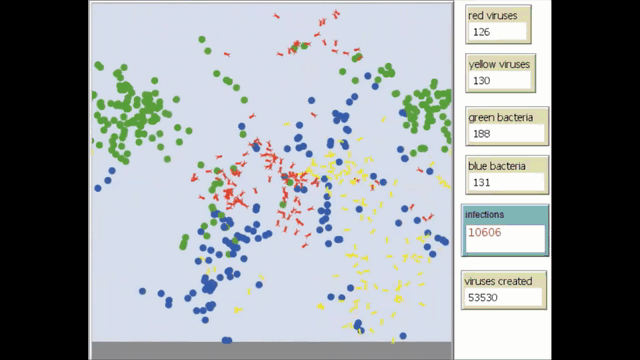Click the blue bacteria label
Viewport: 640px width, 360px height.
(497, 166)
